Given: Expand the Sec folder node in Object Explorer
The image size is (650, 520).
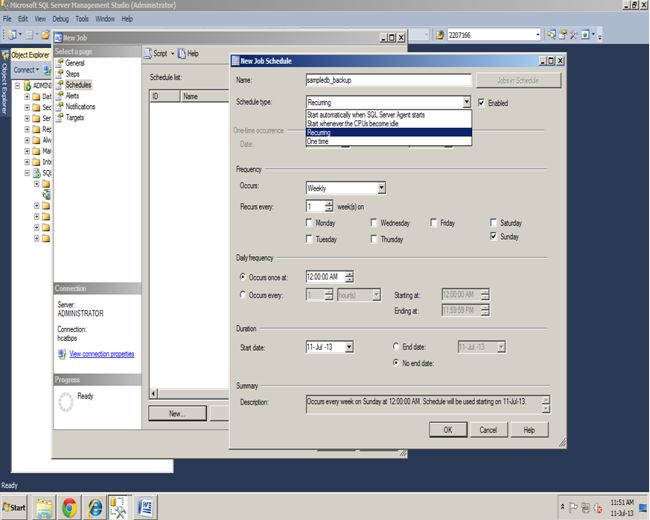Looking at the screenshot, I should tap(27, 107).
